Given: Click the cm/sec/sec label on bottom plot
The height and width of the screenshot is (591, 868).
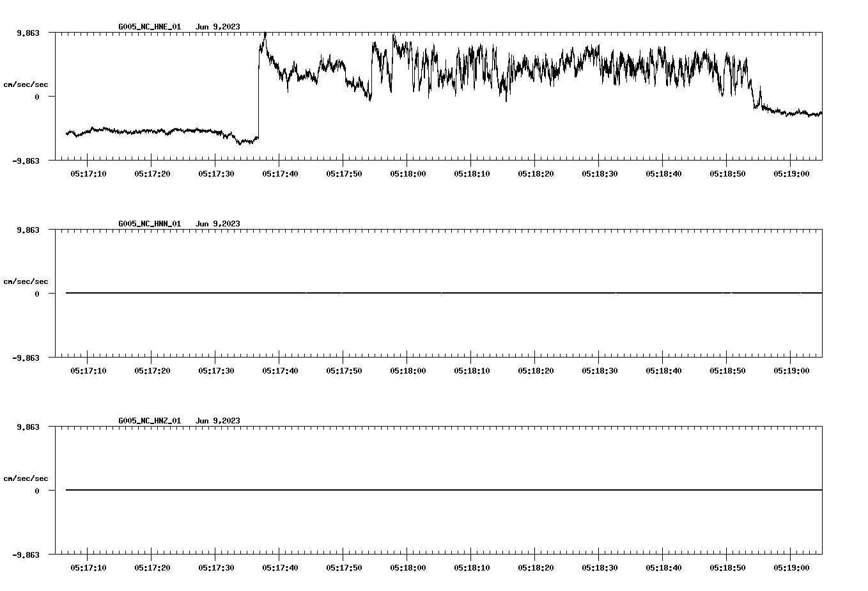Looking at the screenshot, I should click(x=26, y=478).
